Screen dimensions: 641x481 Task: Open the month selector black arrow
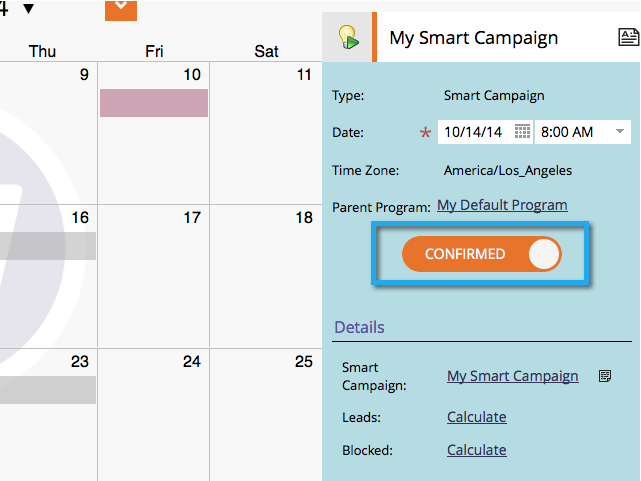point(28,8)
